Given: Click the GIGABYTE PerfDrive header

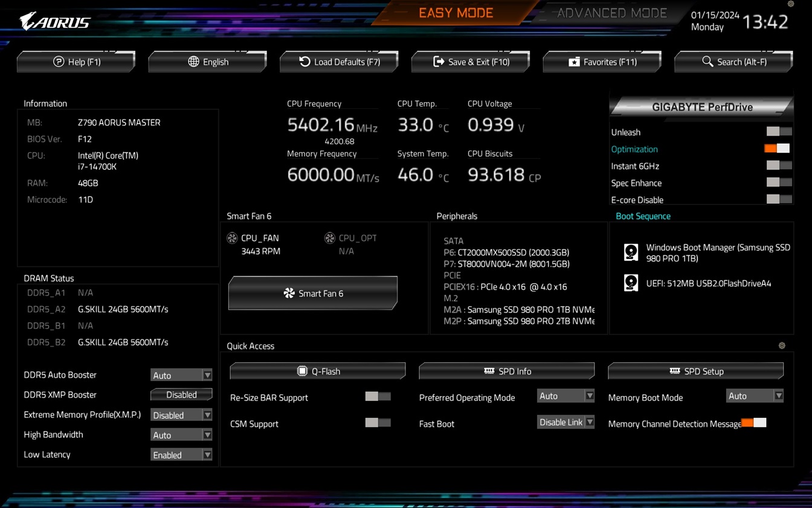Looking at the screenshot, I should 702,107.
